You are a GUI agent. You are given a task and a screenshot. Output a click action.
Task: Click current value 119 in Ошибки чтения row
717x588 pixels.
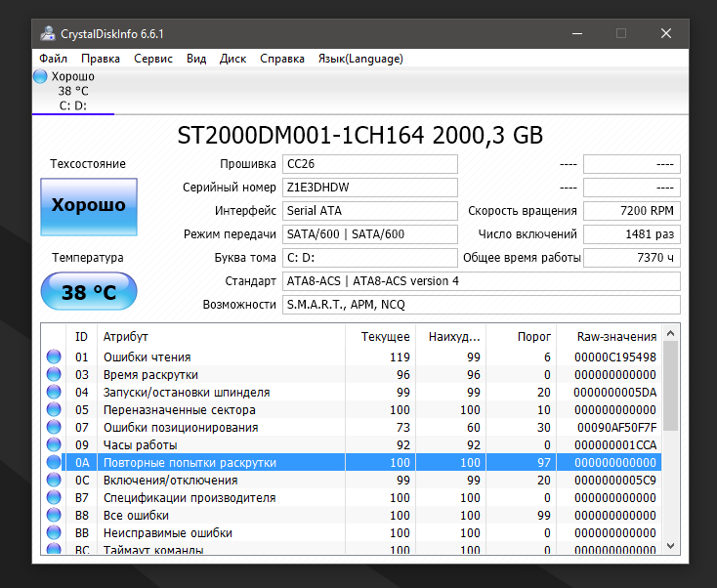click(400, 357)
